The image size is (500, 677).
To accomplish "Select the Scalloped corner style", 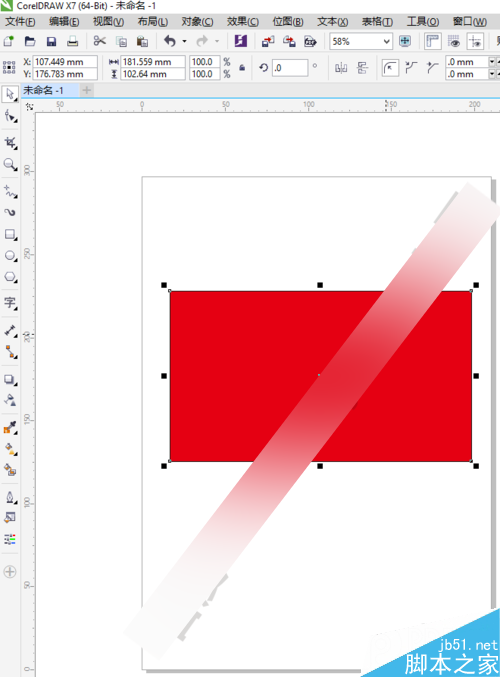I will click(x=411, y=68).
